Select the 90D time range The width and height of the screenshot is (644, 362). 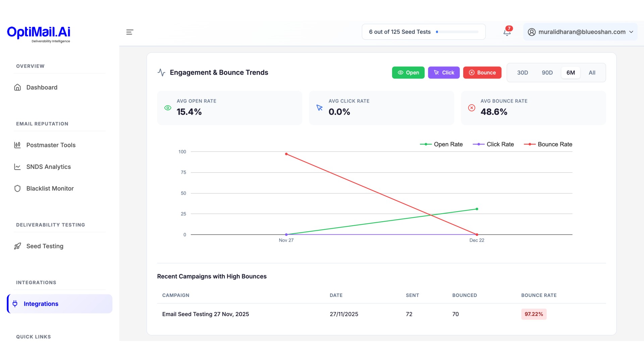[x=547, y=73]
